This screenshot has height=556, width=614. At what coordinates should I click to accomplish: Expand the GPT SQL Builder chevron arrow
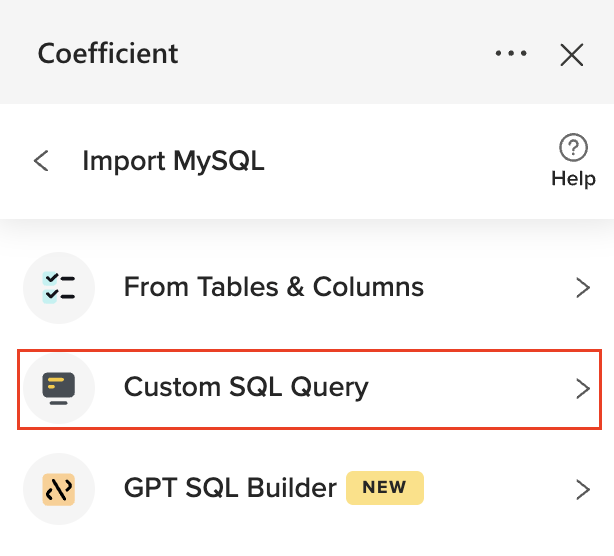[583, 489]
